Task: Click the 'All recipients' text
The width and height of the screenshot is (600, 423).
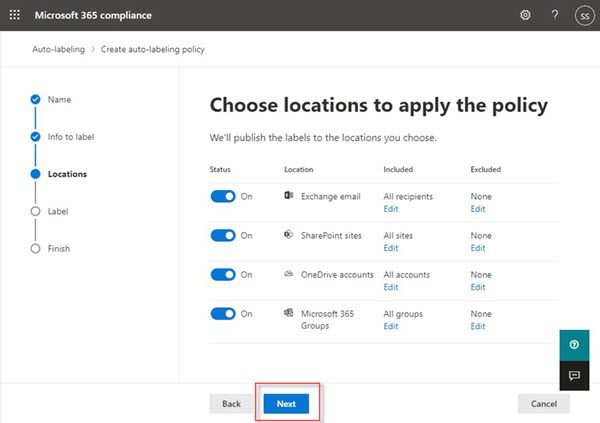Action: 408,196
